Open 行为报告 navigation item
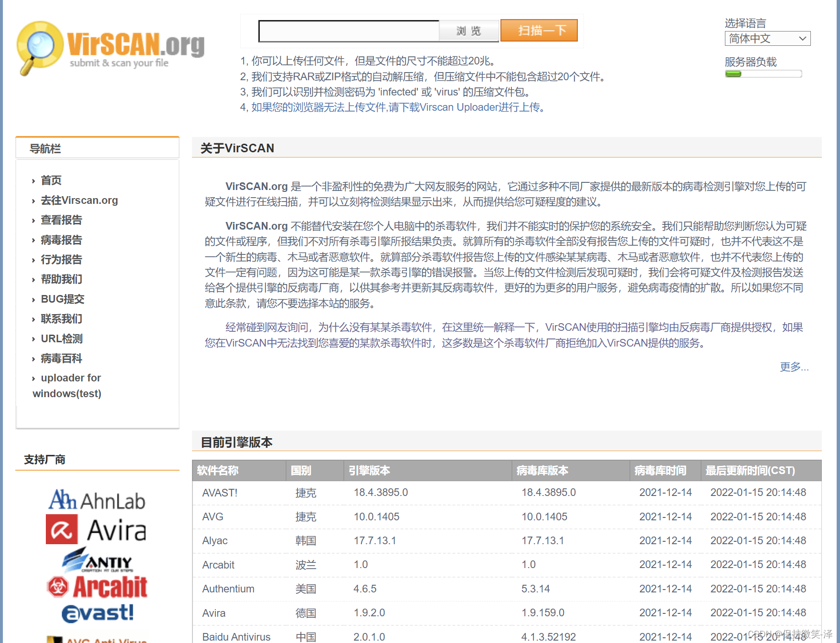The width and height of the screenshot is (840, 643). click(62, 260)
